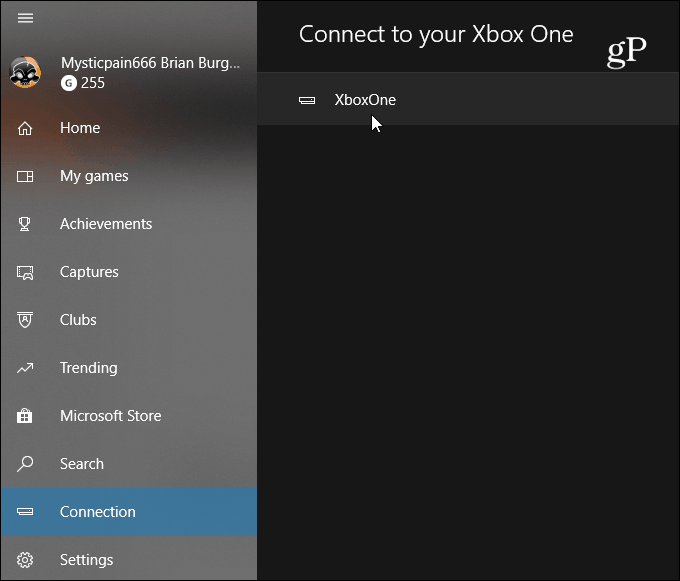Click the console icon beside XboxOne
This screenshot has width=680, height=581.
tap(307, 101)
